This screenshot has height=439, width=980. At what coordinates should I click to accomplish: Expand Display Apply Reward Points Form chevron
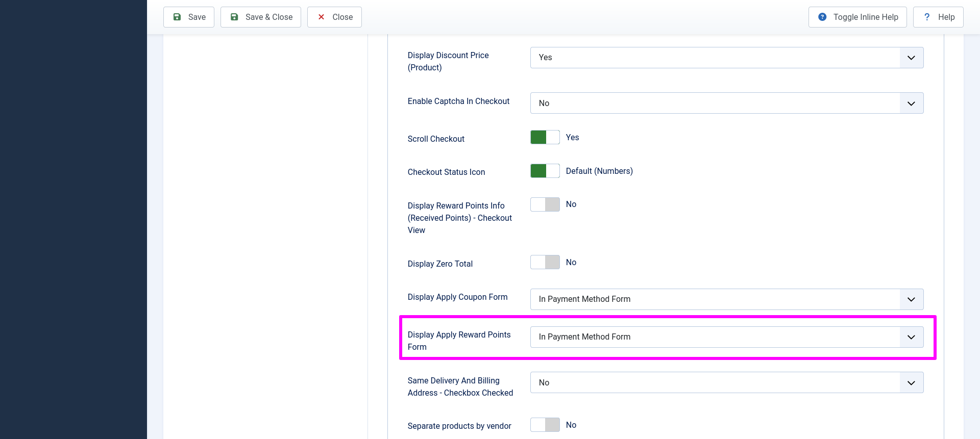click(911, 337)
